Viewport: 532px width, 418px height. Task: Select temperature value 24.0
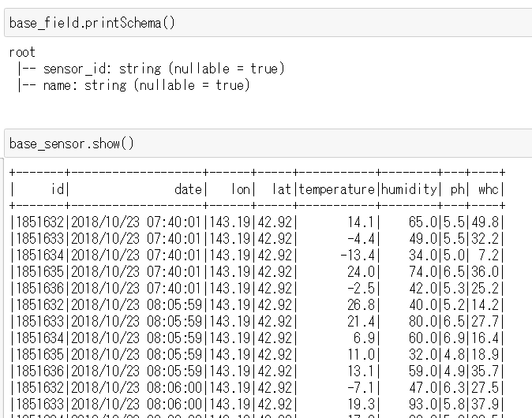pyautogui.click(x=361, y=272)
